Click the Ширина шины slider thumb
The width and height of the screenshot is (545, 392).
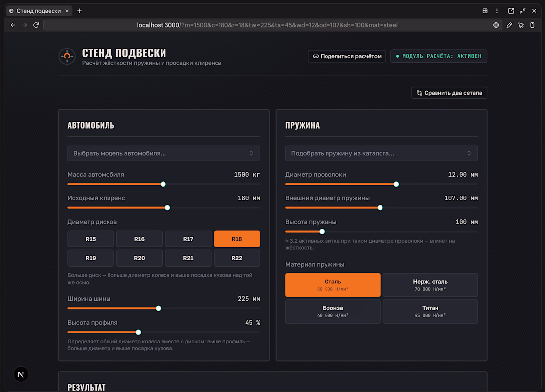(158, 308)
